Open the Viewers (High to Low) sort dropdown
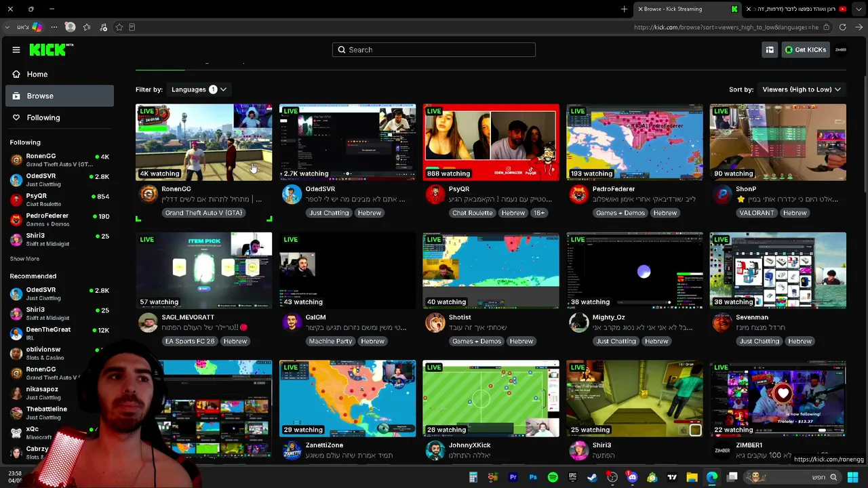 pos(802,89)
